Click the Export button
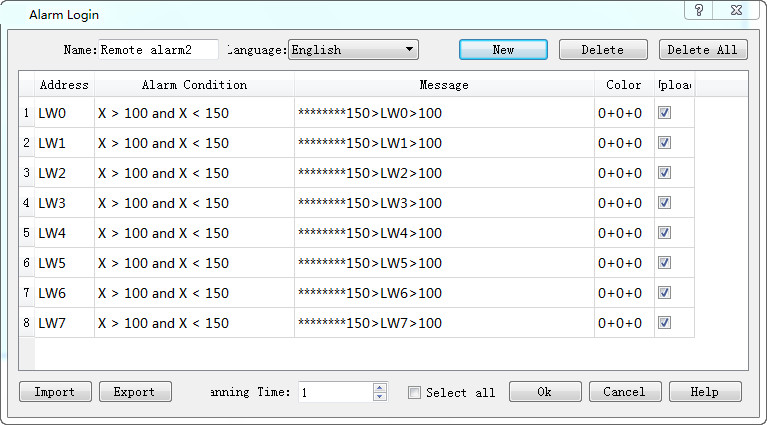Image resolution: width=767 pixels, height=425 pixels. (134, 392)
